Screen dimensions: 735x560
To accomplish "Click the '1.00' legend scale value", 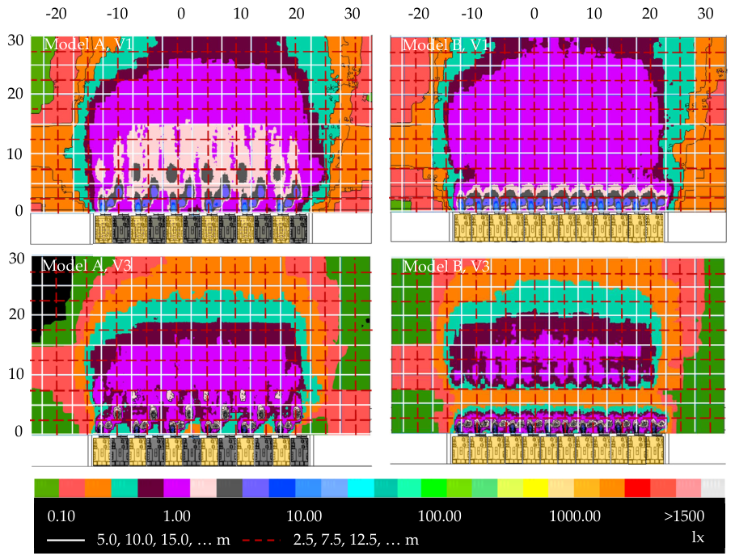I will (177, 516).
